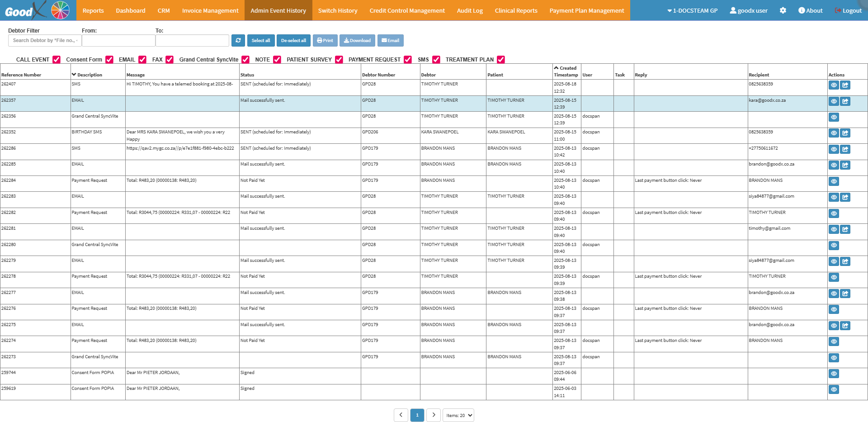Image resolution: width=868 pixels, height=422 pixels.
Task: Open the Items per page dropdown
Action: click(x=458, y=415)
